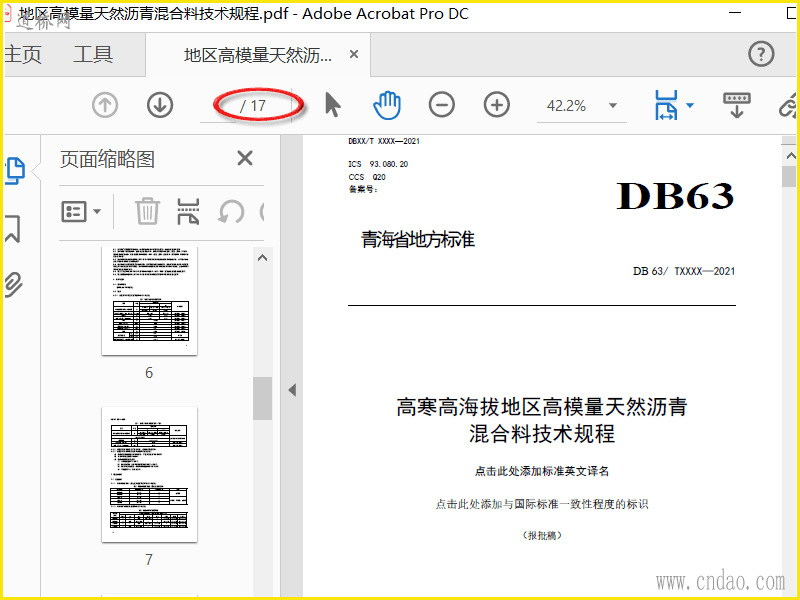The image size is (800, 600).
Task: Click the text 青海省地方标准
Action: [x=418, y=239]
